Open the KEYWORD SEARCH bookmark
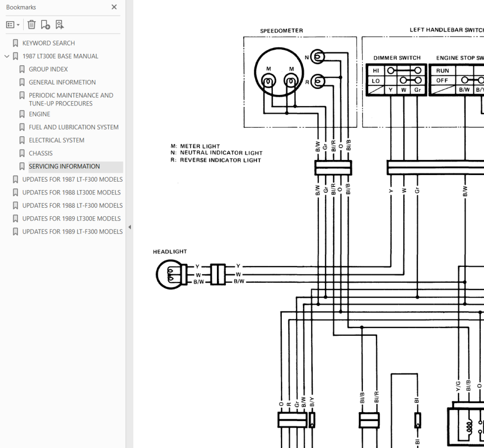The width and height of the screenshot is (484, 448). pyautogui.click(x=49, y=43)
